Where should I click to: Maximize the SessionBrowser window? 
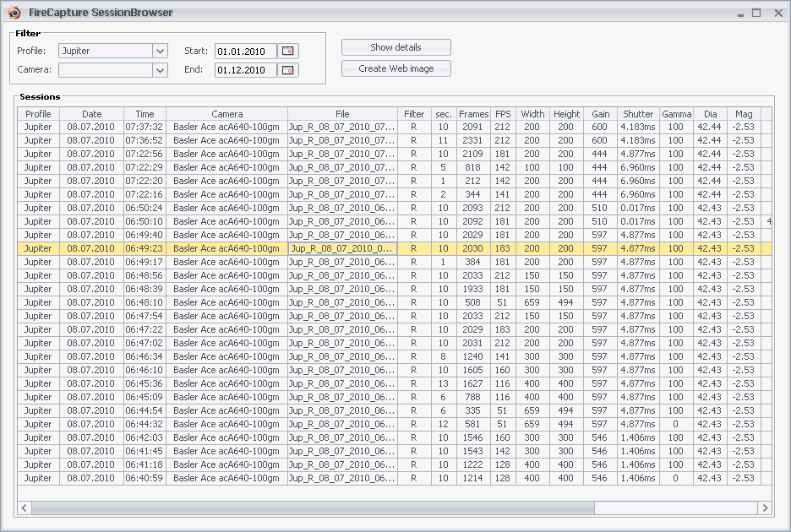tap(756, 14)
